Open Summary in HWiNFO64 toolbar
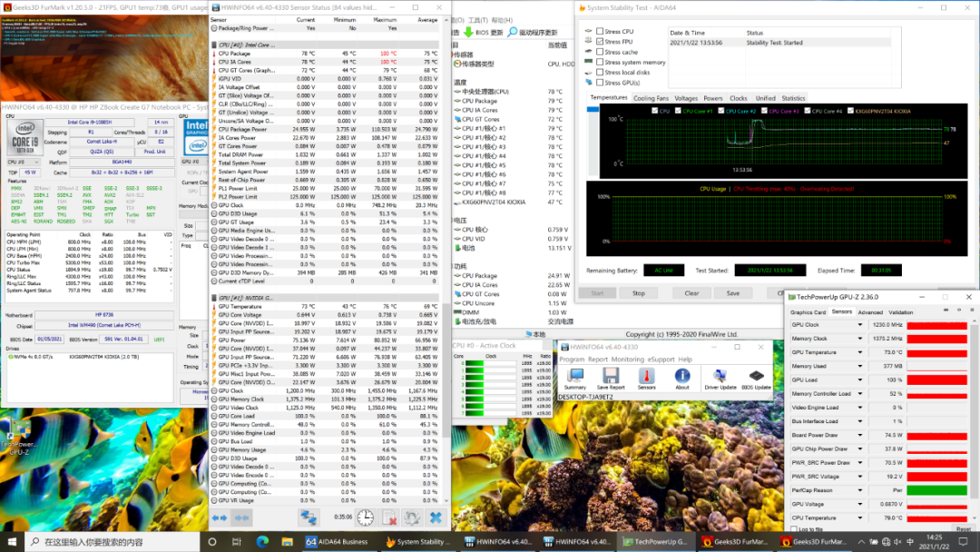Viewport: 980px width, 552px height. (574, 377)
